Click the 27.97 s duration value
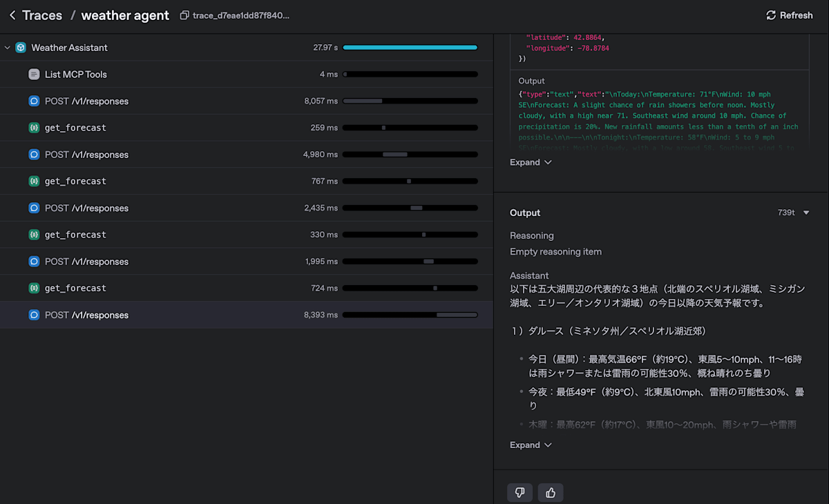The image size is (829, 504). click(325, 48)
